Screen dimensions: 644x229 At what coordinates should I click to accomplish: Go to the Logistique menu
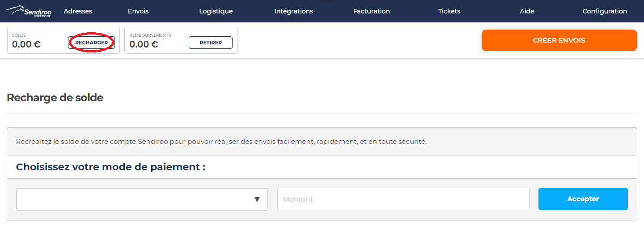coord(216,11)
